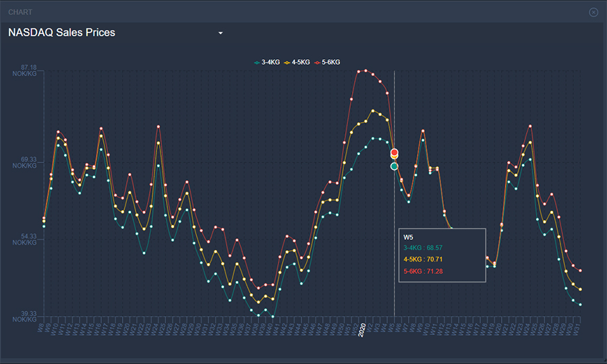Screen dimensions: 607x364
Task: Click the 69.33 NOK/KG axis label
Action: coord(25,162)
